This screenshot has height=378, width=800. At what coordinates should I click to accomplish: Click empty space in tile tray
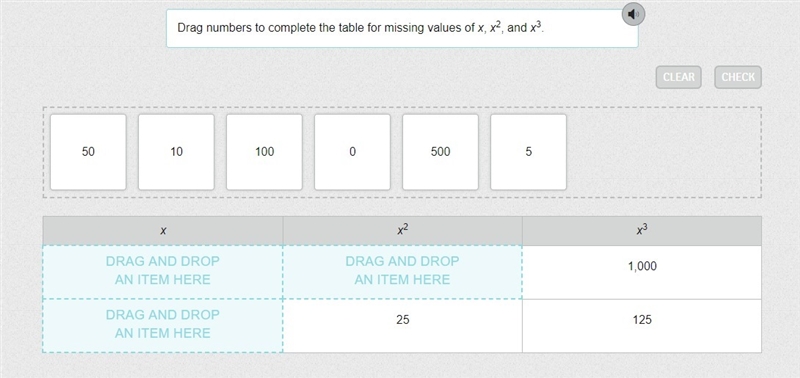[x=663, y=152]
